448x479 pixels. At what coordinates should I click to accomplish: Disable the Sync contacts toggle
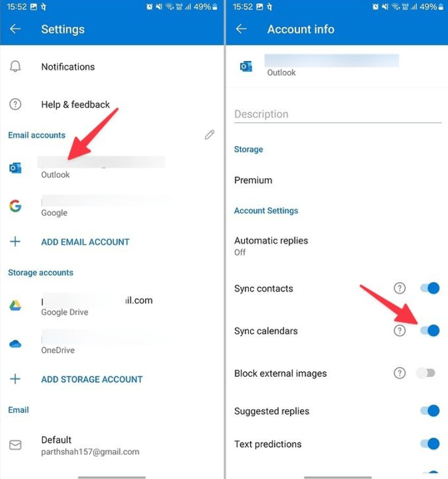coord(430,288)
